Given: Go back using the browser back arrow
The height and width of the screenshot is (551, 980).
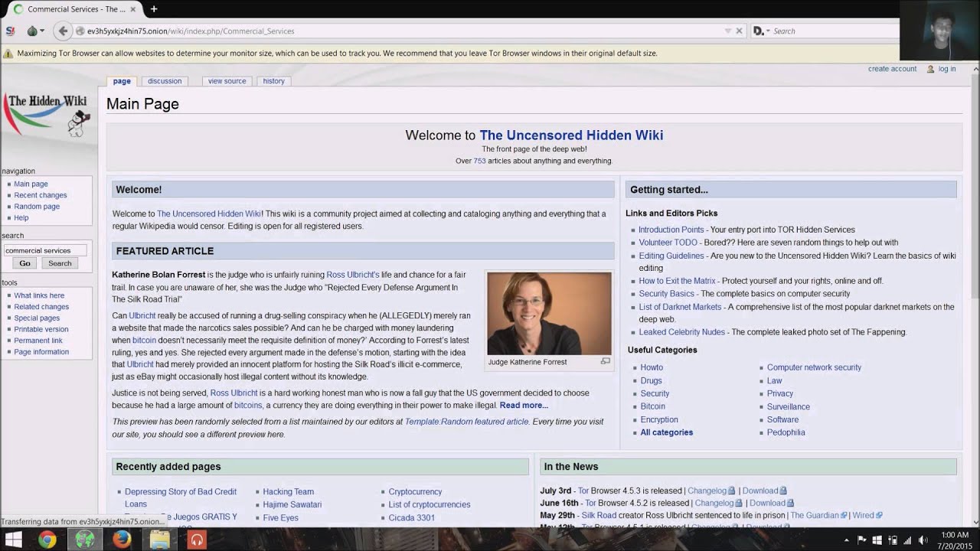Looking at the screenshot, I should pos(63,31).
